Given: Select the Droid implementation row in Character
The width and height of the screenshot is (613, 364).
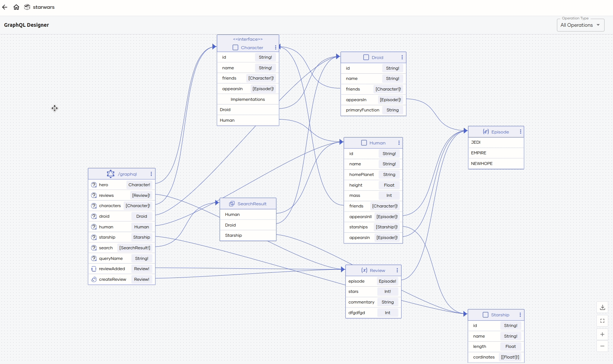Looking at the screenshot, I should pyautogui.click(x=248, y=110).
